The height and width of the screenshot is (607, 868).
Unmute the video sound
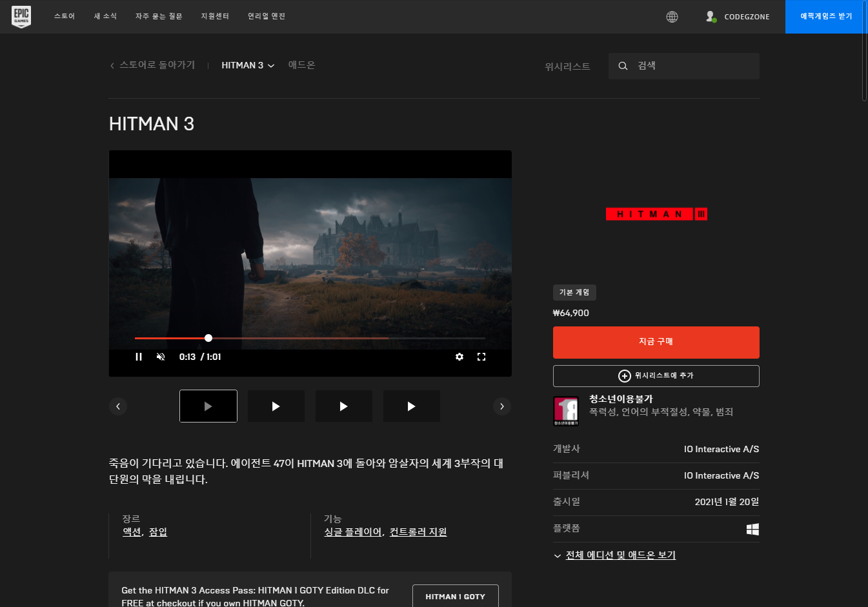[x=161, y=357]
